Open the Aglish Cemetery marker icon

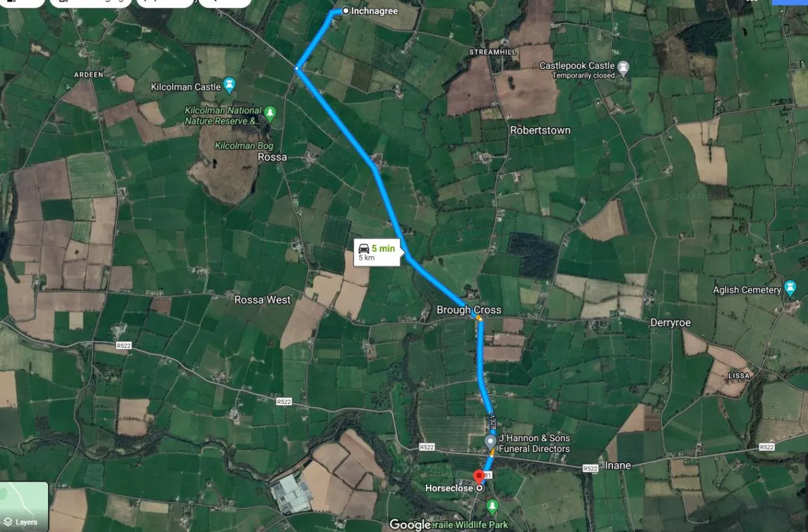(x=790, y=289)
